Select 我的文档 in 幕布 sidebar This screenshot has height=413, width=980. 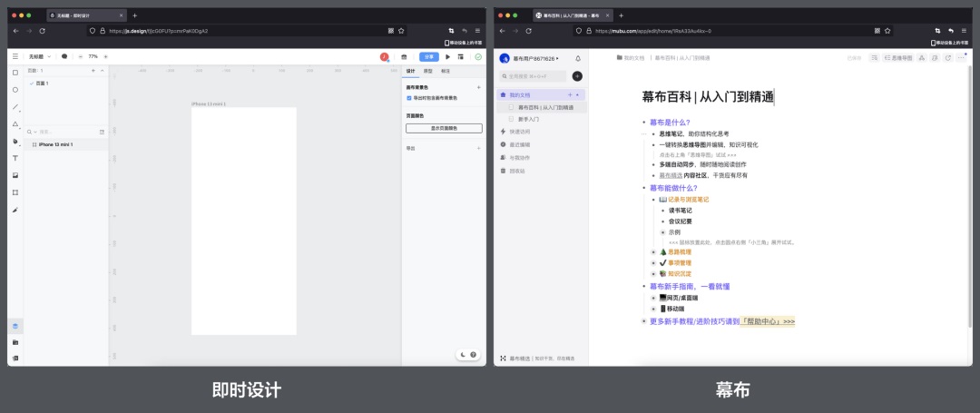(x=542, y=95)
